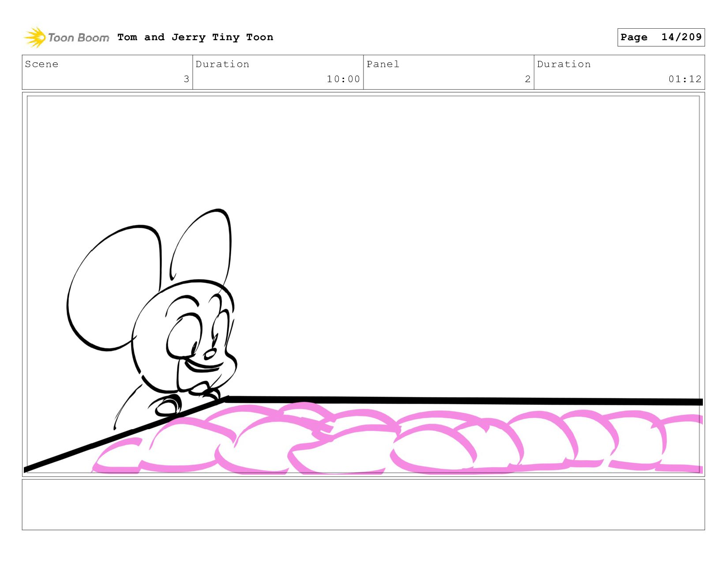Click the page number box 'Page 14/209'
Image resolution: width=728 pixels, height=563 pixels.
tap(661, 37)
